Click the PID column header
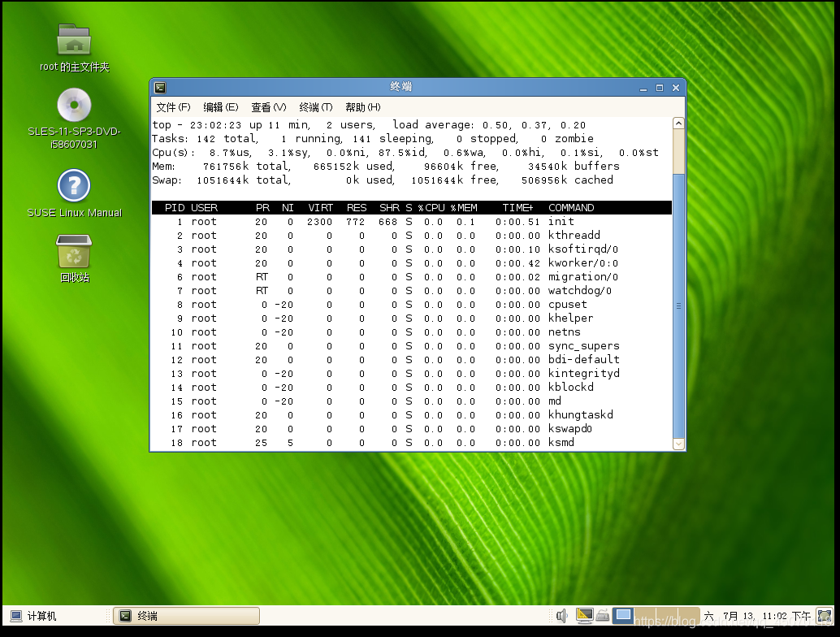 point(175,207)
